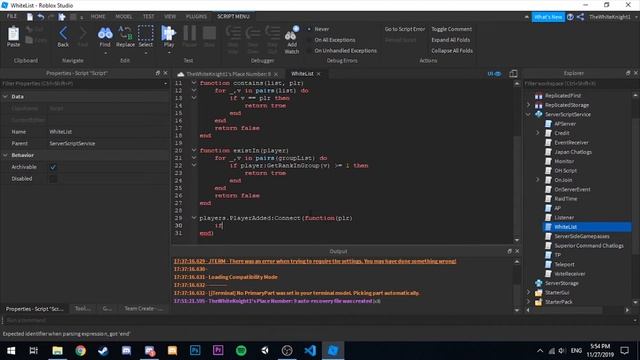Click Collapse All Folds
The image size is (640, 360).
(x=452, y=51)
